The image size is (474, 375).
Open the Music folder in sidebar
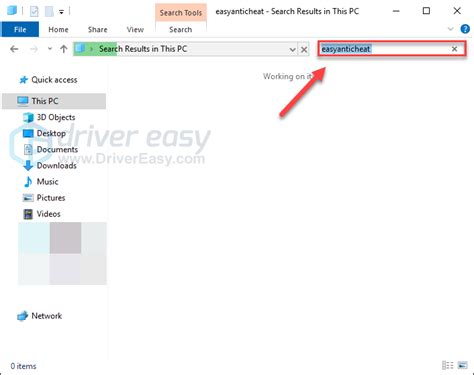click(41, 182)
